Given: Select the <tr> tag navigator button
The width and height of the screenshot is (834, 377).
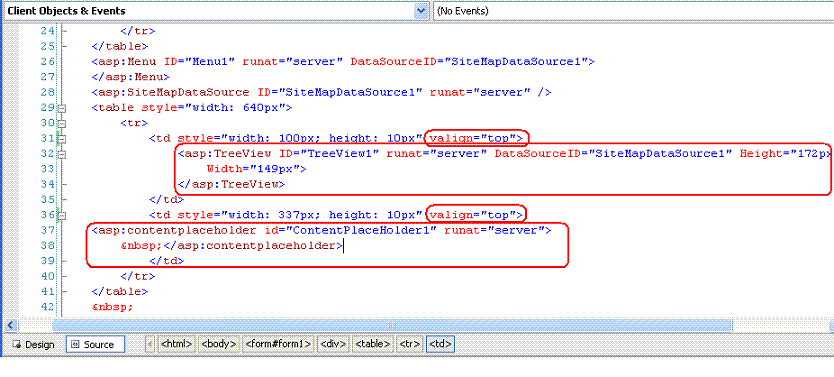Looking at the screenshot, I should click(410, 344).
